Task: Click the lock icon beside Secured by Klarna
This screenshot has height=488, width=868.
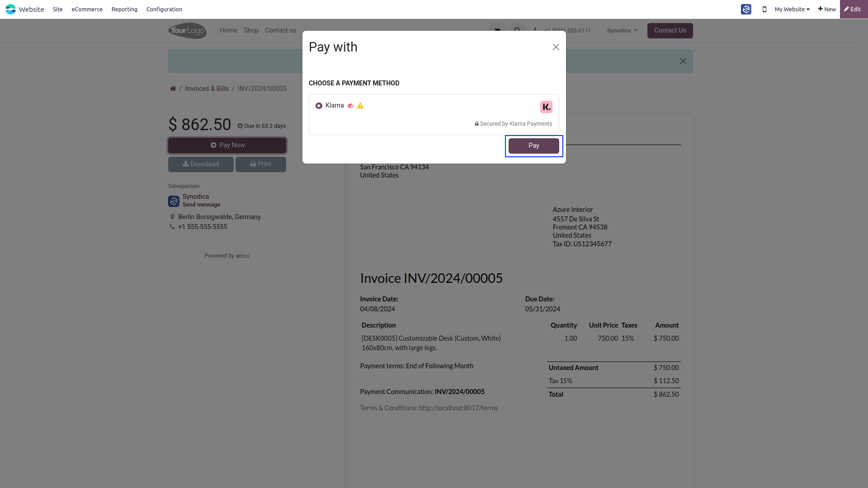Action: [476, 124]
